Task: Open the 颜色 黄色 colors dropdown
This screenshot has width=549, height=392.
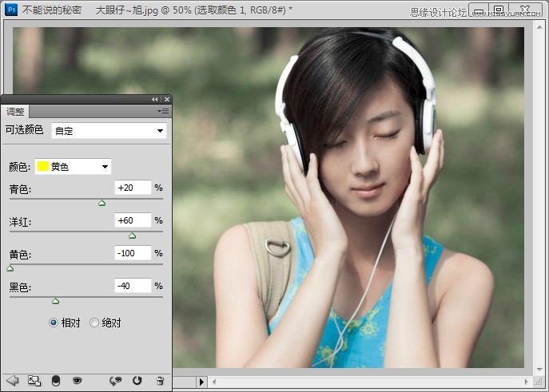Action: coord(74,166)
